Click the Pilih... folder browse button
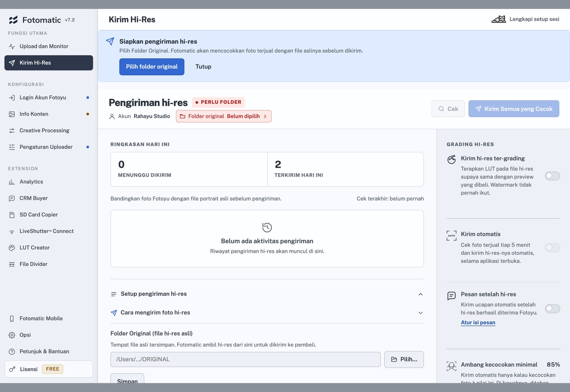The width and height of the screenshot is (570, 392). coord(404,359)
